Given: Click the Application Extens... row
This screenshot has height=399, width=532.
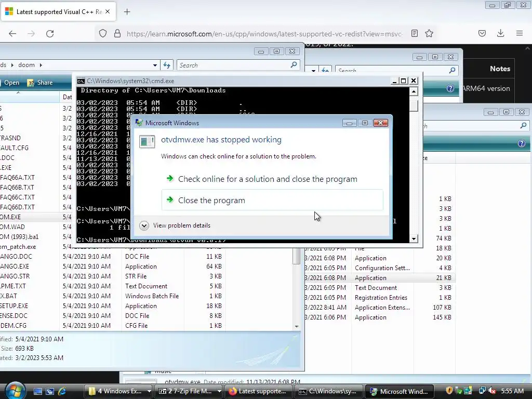Looking at the screenshot, I should [x=379, y=308].
